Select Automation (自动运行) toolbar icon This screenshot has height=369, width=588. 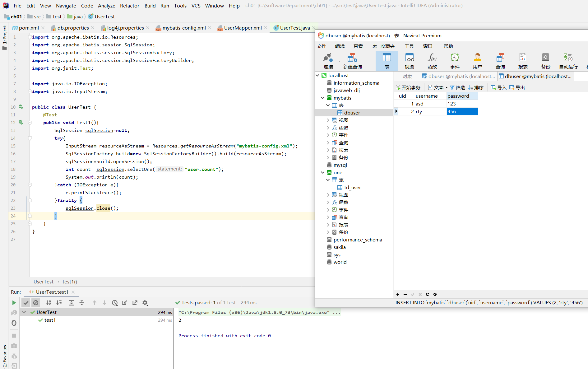coord(568,61)
